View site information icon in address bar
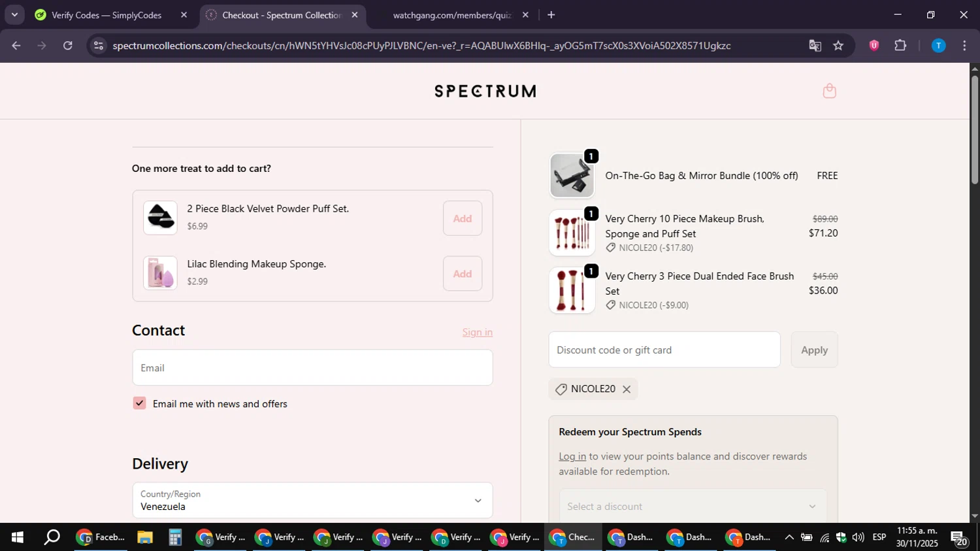 point(98,46)
